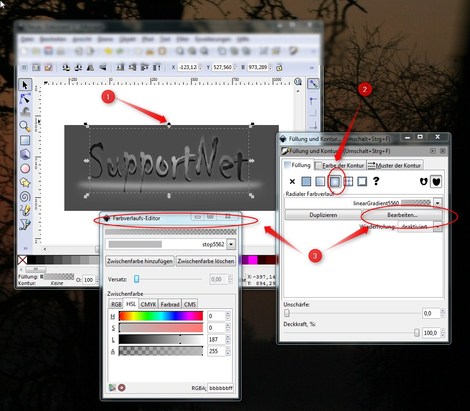Switch to Muster der Kontur tab
Viewport: 470px width, 411px height.
click(x=395, y=165)
